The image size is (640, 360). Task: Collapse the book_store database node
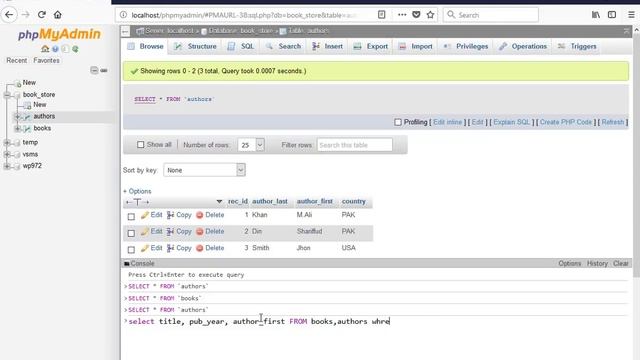(x=7, y=95)
